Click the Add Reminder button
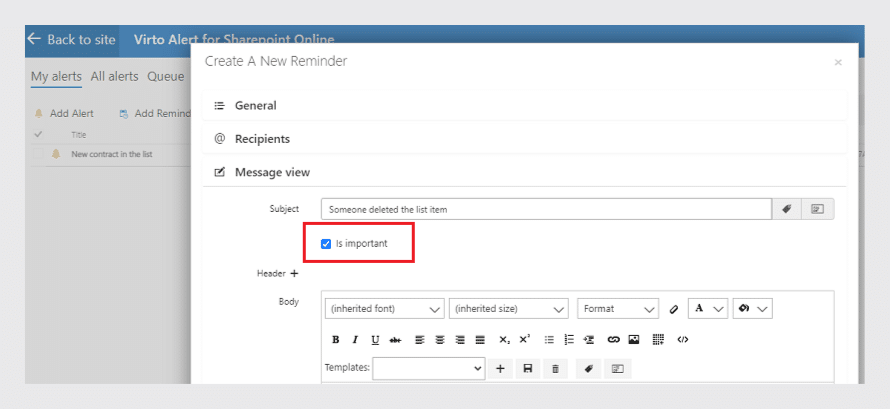Screen dimensions: 890x409 [155, 113]
